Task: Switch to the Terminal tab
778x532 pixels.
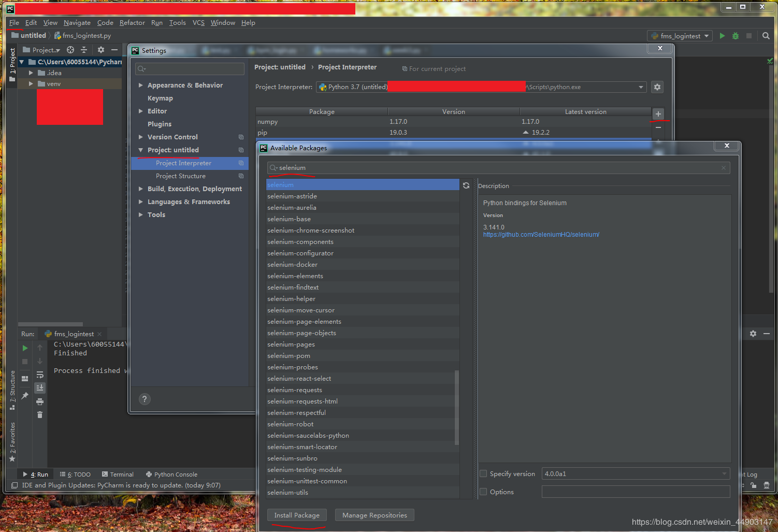Action: click(x=118, y=474)
